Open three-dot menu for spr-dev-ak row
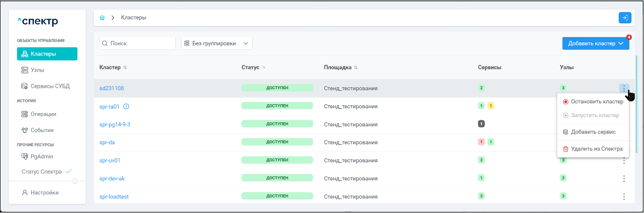This screenshot has height=213, width=644. (x=624, y=178)
